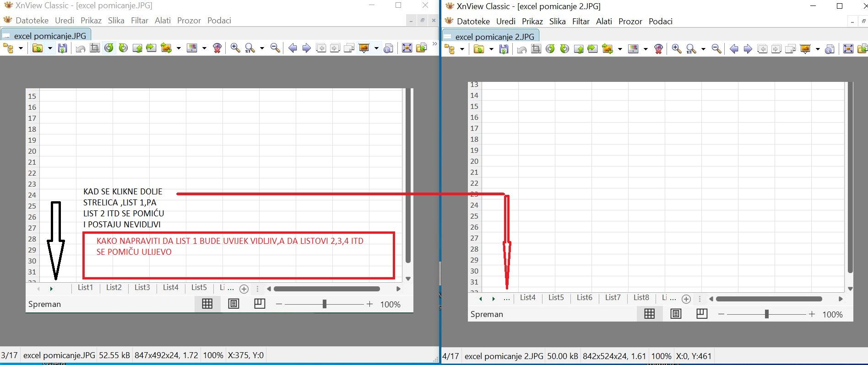Zoom in on excel pomicanje 2.JPG
The height and width of the screenshot is (365, 868).
677,49
